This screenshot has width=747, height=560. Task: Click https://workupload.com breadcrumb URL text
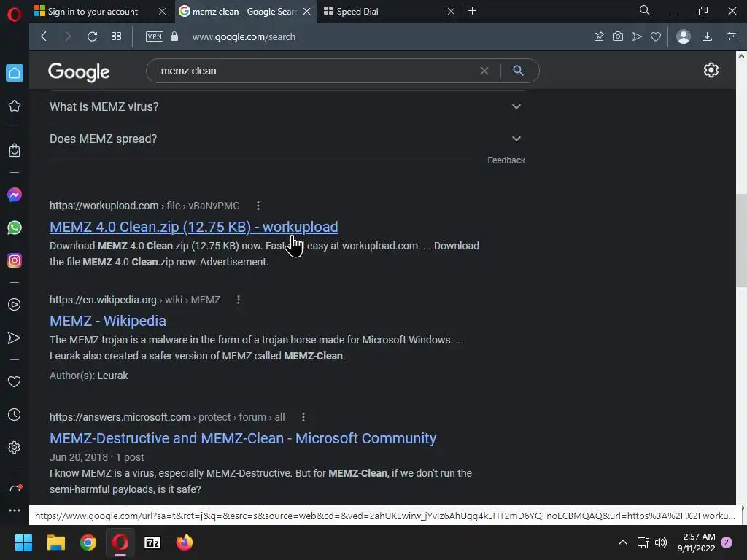104,206
